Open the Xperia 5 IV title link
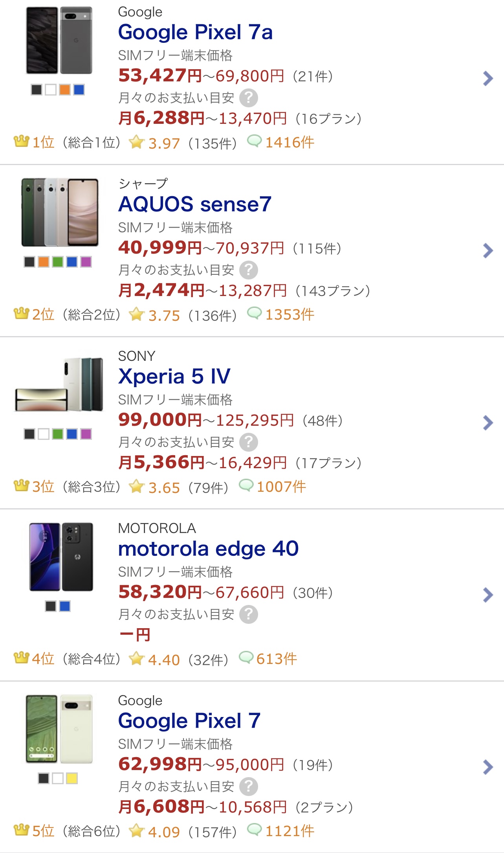The height and width of the screenshot is (853, 504). (174, 377)
